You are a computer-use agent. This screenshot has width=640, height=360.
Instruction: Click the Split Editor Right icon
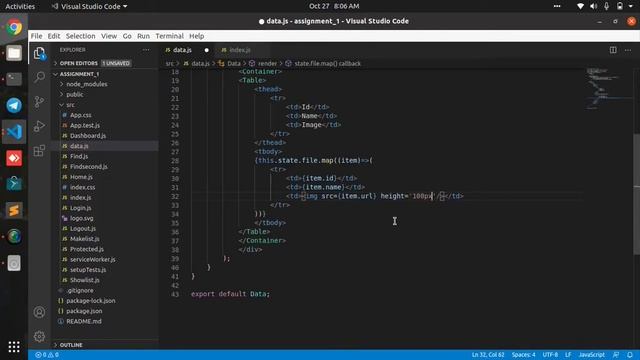[x=613, y=50]
